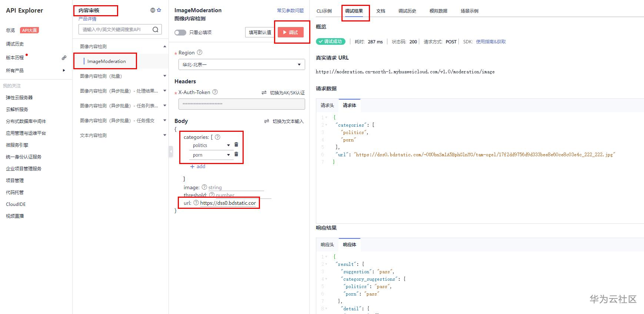Viewport: 644px width, 314px height.
Task: Open the 常见参数问题 link
Action: [x=290, y=11]
